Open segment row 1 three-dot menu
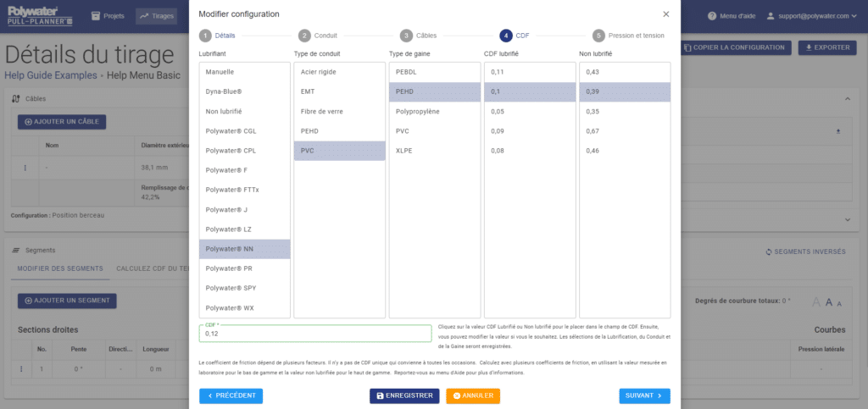The height and width of the screenshot is (409, 868). 22,368
